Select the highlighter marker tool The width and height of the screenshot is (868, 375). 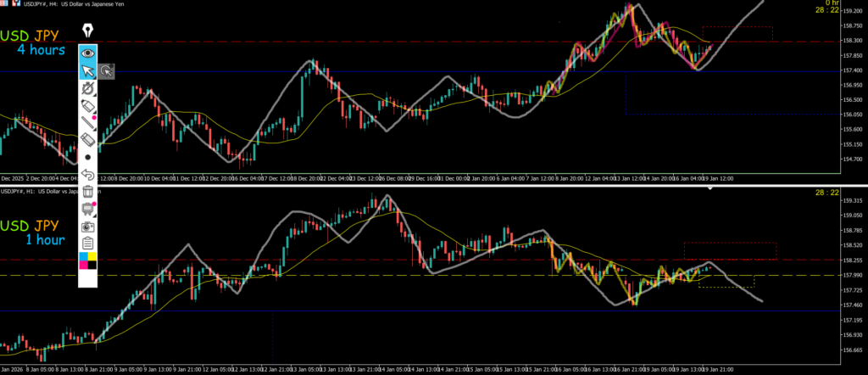click(x=88, y=105)
